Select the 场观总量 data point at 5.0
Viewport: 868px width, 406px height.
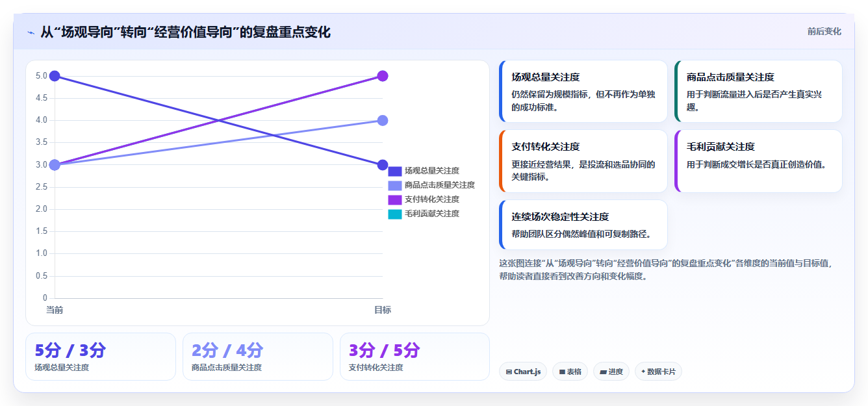55,76
